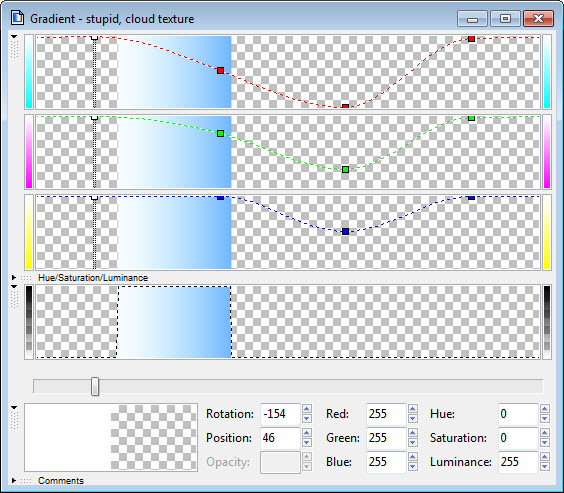This screenshot has width=564, height=493.
Task: Increase the Red value using up arrow
Action: 413,408
